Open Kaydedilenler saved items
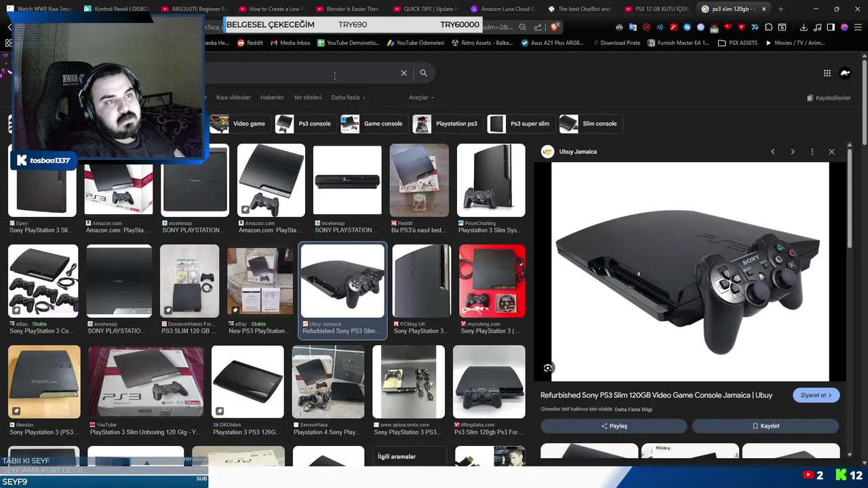This screenshot has width=868, height=488. [829, 98]
